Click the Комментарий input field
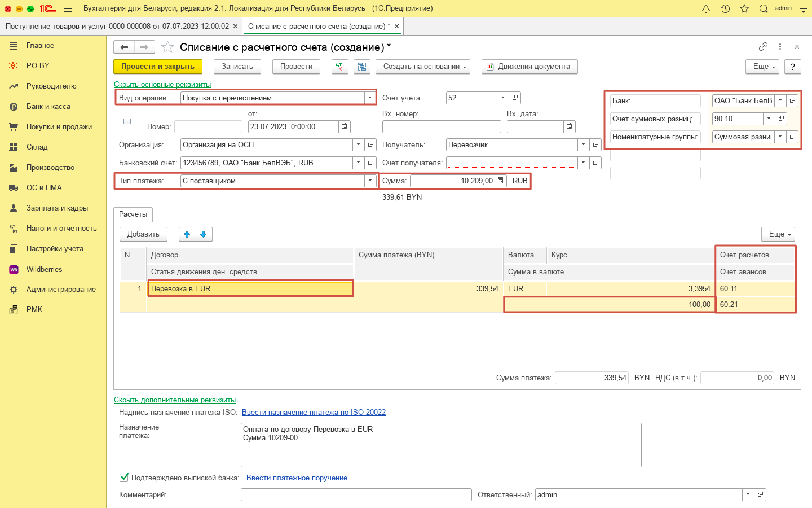Screen dimensions: 812x508 [356, 494]
